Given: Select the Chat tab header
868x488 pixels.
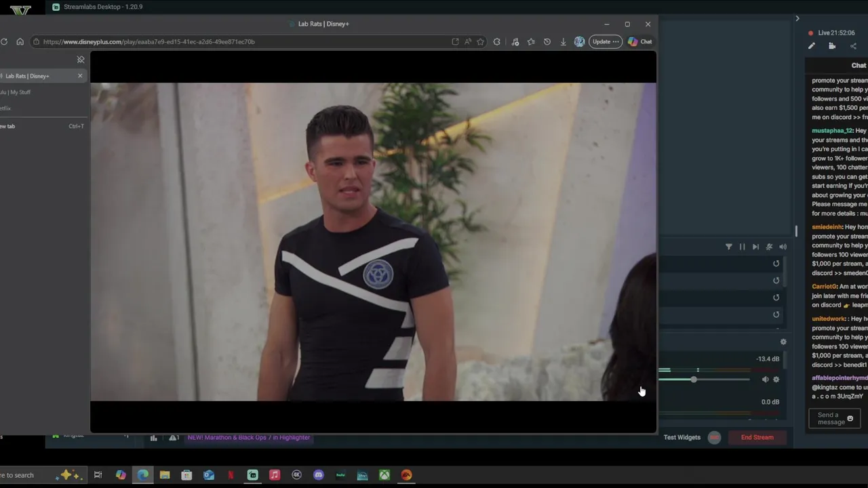Looking at the screenshot, I should [x=859, y=66].
